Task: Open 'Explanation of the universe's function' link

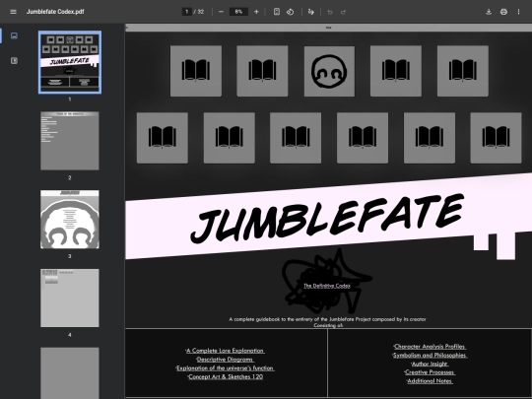Action: click(x=225, y=368)
